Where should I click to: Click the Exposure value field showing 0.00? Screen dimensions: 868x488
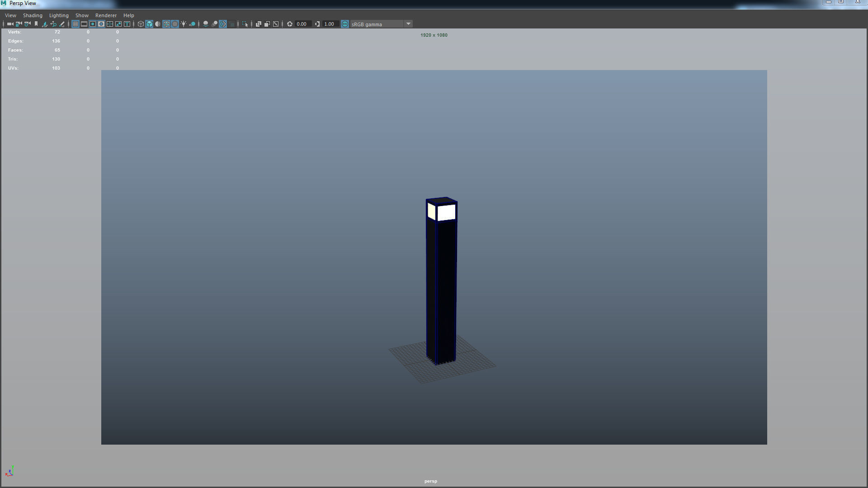click(x=302, y=24)
